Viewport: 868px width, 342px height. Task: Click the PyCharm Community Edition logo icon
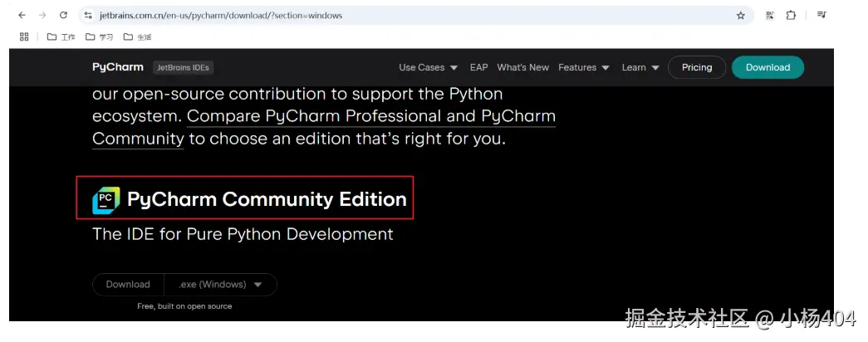pos(105,200)
